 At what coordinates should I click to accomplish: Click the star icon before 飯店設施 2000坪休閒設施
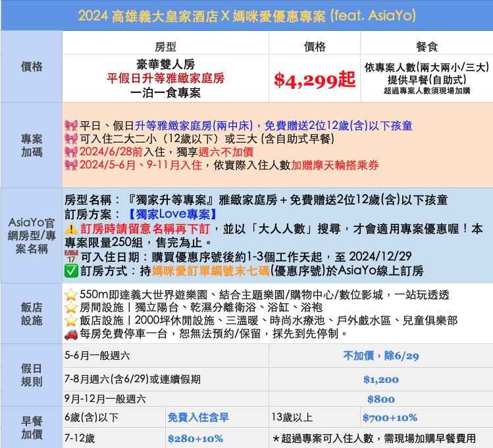click(x=71, y=321)
